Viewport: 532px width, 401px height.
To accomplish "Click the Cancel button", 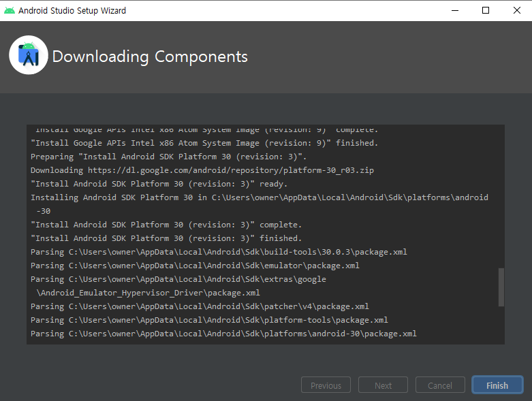I will pos(440,385).
